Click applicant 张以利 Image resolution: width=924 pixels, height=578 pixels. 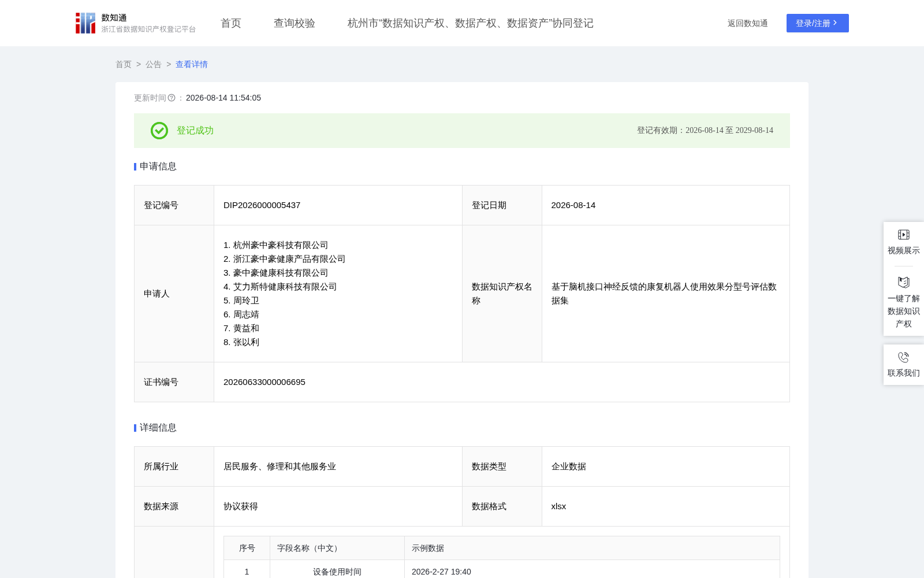246,342
